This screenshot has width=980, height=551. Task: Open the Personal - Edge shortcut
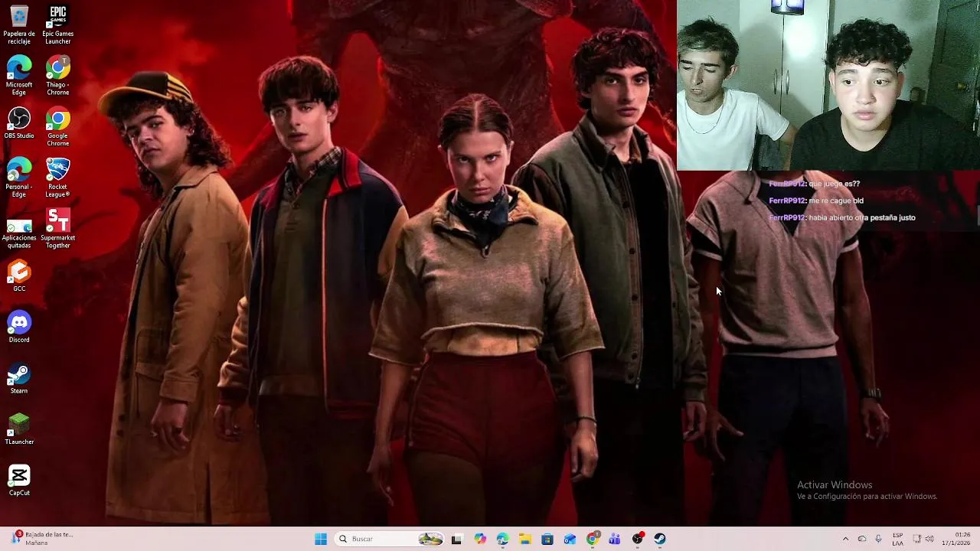19,178
